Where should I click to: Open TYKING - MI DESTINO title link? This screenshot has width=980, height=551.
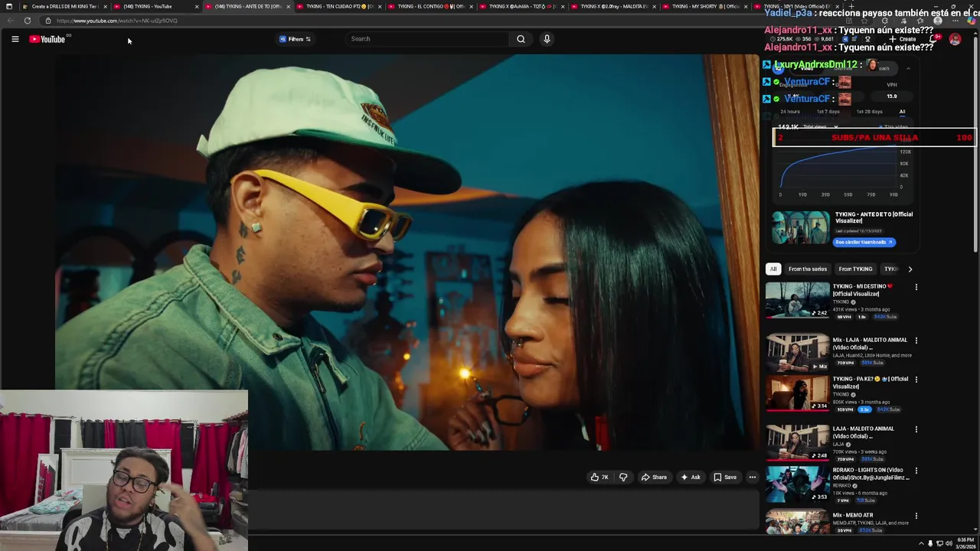pyautogui.click(x=863, y=290)
